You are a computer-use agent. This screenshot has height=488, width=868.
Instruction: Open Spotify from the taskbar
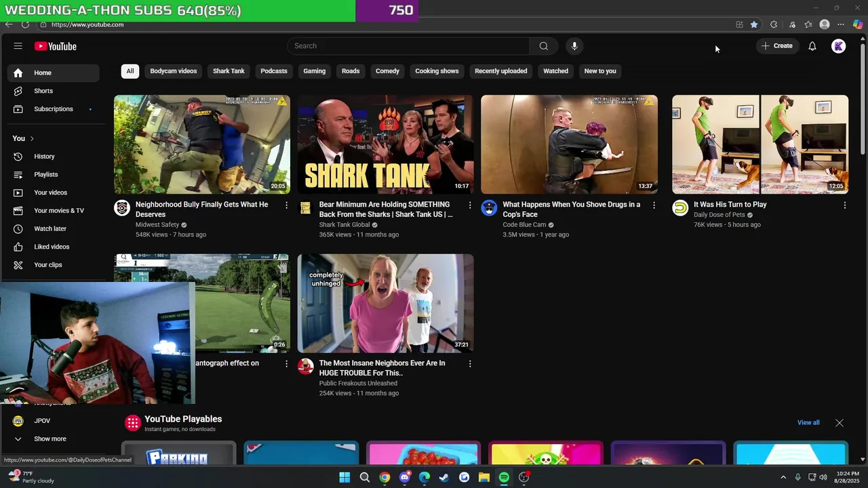tap(504, 477)
